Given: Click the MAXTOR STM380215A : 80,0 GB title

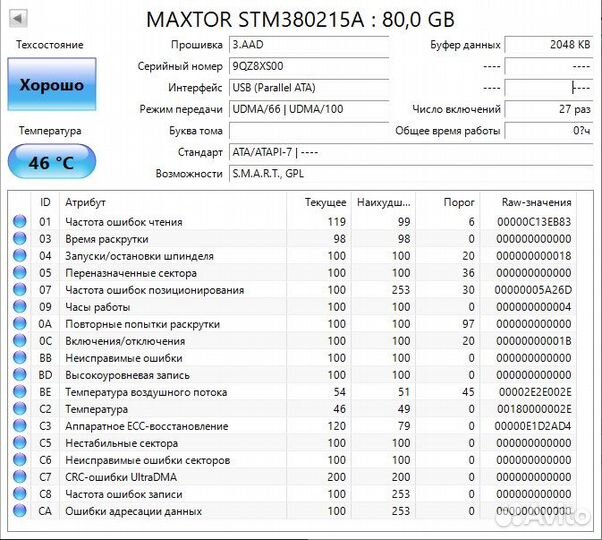Looking at the screenshot, I should [301, 19].
